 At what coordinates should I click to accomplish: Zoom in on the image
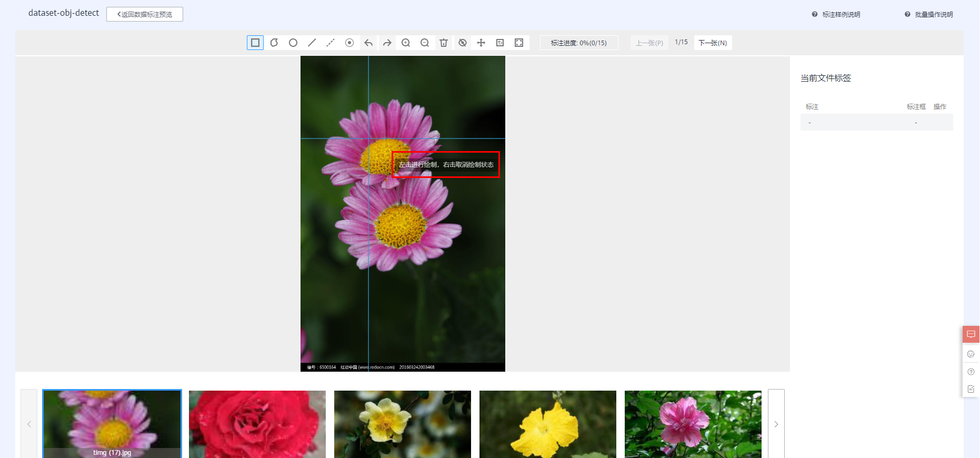[406, 43]
